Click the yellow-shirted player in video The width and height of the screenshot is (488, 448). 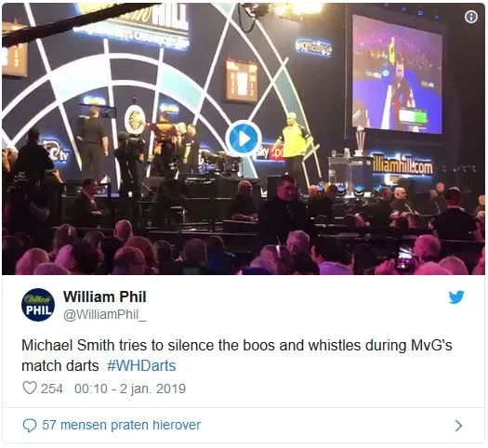click(x=294, y=149)
